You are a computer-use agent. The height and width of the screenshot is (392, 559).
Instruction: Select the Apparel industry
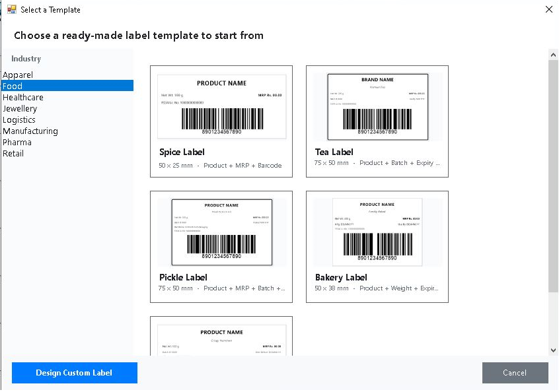[x=67, y=75]
